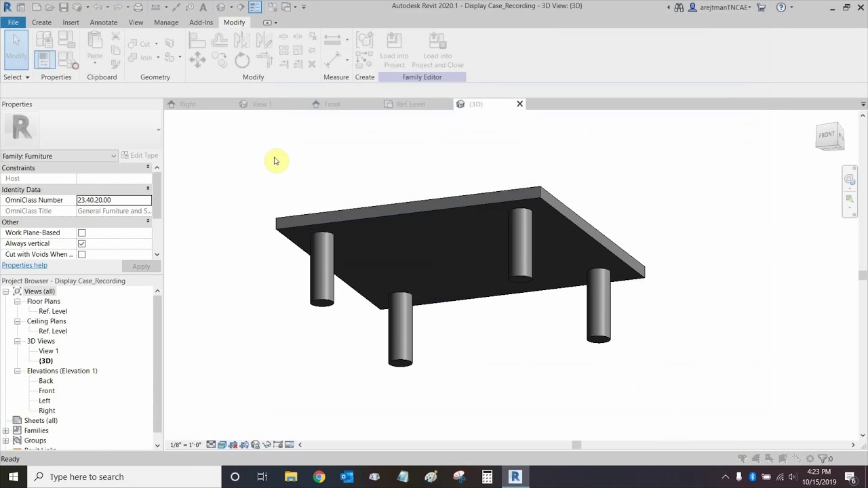Collapse the Constraints section in Properties
Viewport: 868px width, 488px height.
pos(148,167)
